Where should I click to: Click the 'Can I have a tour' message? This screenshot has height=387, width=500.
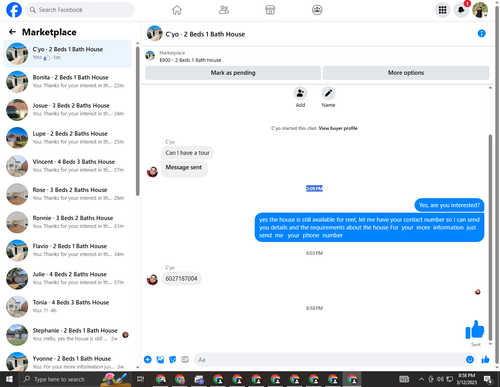point(187,153)
